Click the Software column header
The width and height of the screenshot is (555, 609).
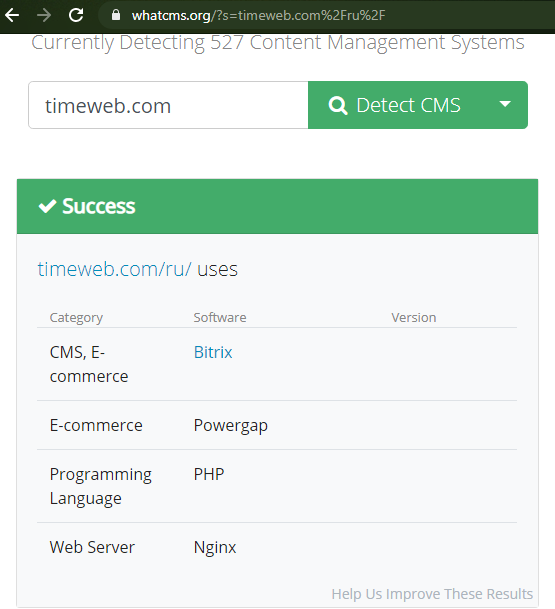point(220,317)
